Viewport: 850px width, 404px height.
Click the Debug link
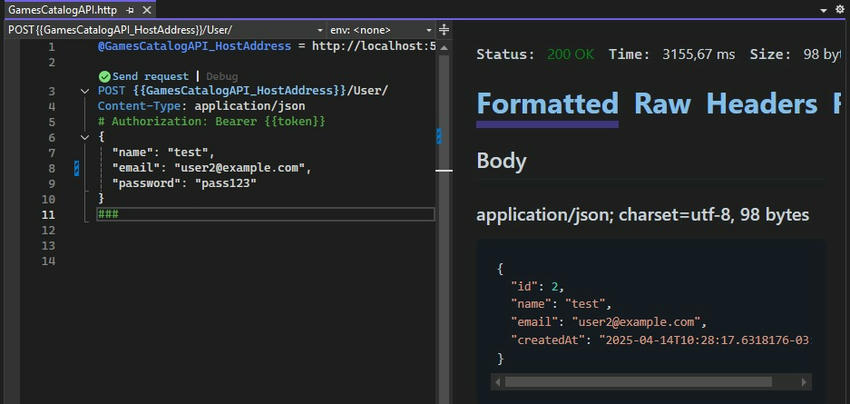pos(222,76)
